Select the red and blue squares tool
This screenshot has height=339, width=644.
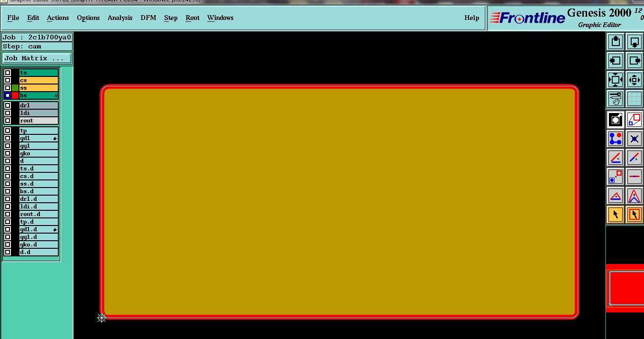click(x=635, y=120)
